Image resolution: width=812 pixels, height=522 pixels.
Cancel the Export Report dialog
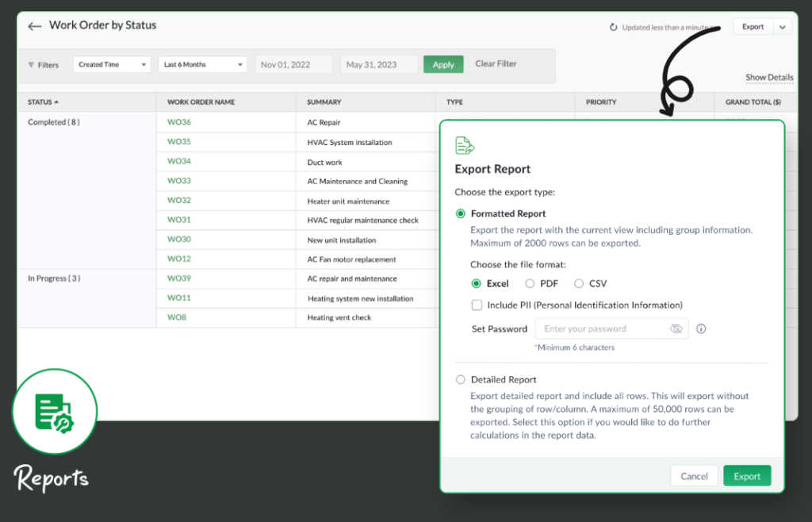point(694,475)
